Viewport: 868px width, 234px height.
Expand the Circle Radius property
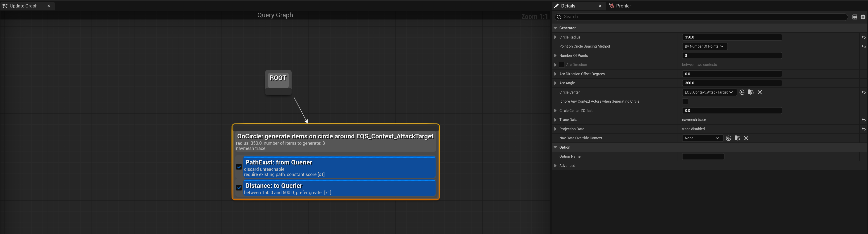pyautogui.click(x=555, y=37)
